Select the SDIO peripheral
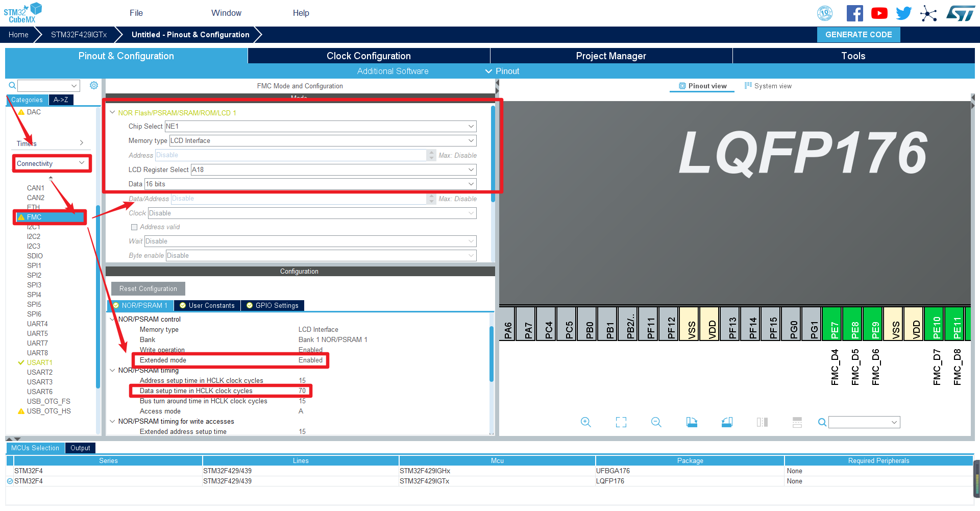This screenshot has height=511, width=980. click(x=35, y=256)
